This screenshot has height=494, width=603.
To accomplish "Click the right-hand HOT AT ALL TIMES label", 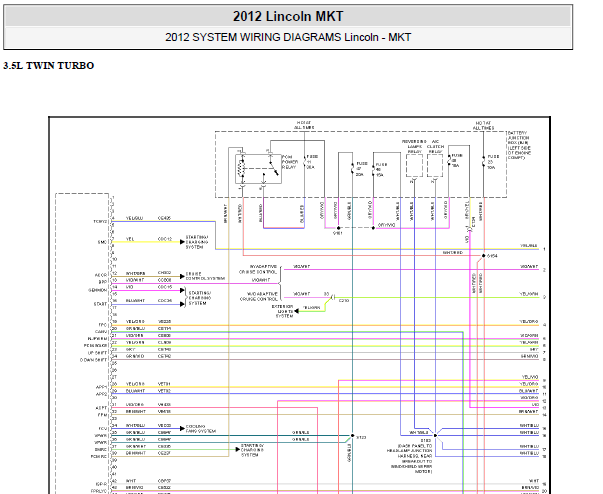I will 483,125.
